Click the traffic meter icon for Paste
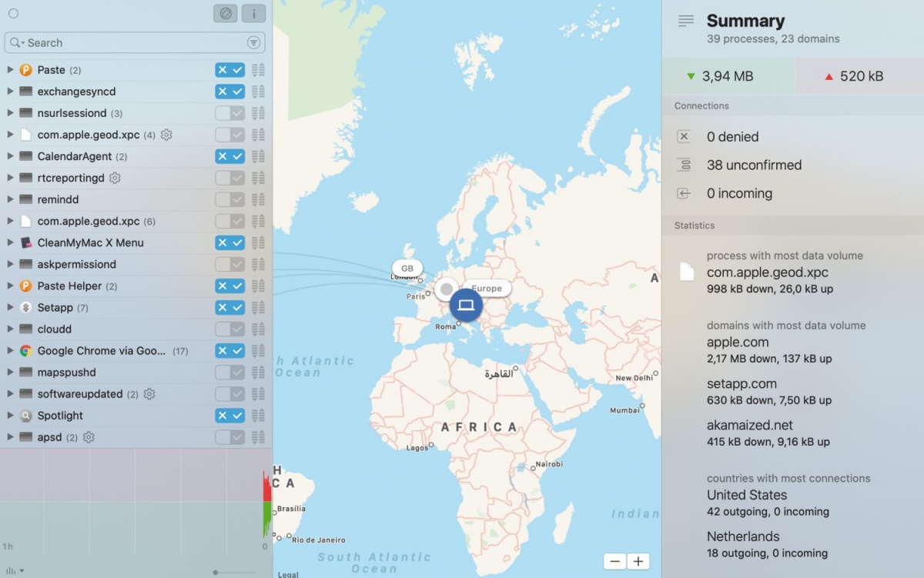The width and height of the screenshot is (924, 578). click(x=258, y=70)
